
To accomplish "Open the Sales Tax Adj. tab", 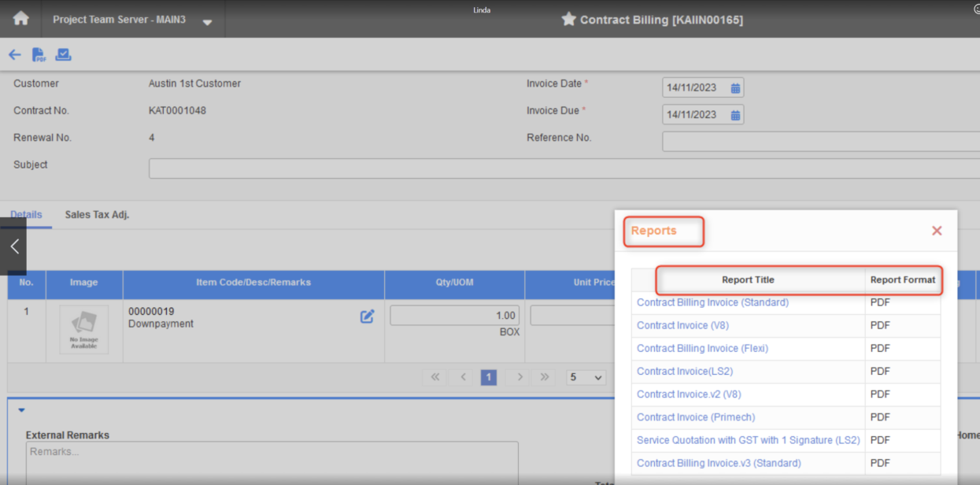I will (x=97, y=214).
